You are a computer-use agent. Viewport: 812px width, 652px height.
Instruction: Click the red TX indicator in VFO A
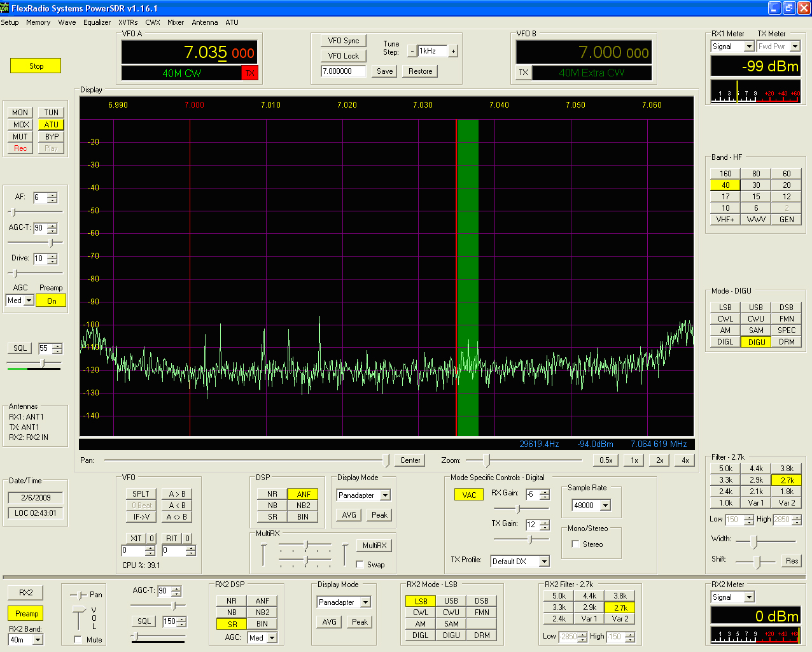pyautogui.click(x=249, y=73)
